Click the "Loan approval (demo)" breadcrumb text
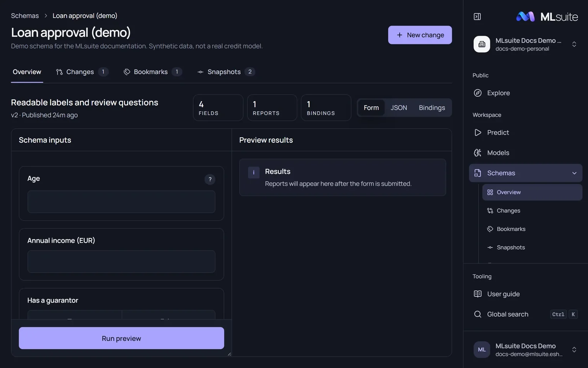 click(x=85, y=16)
